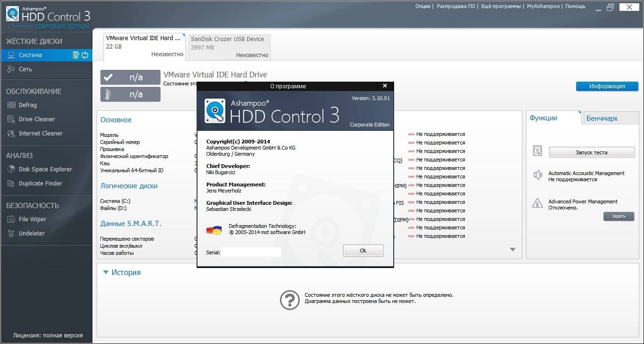
Task: Click the report icon beside Система
Action: pos(76,55)
